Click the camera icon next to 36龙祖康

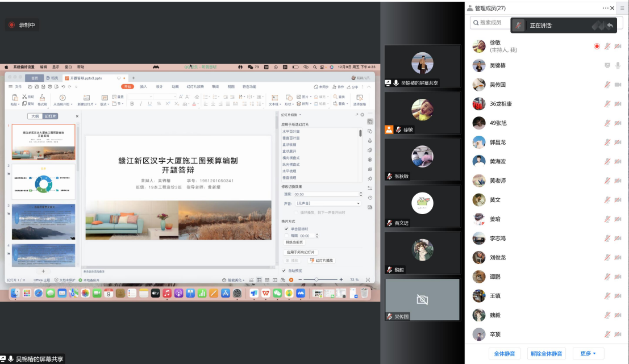[618, 104]
